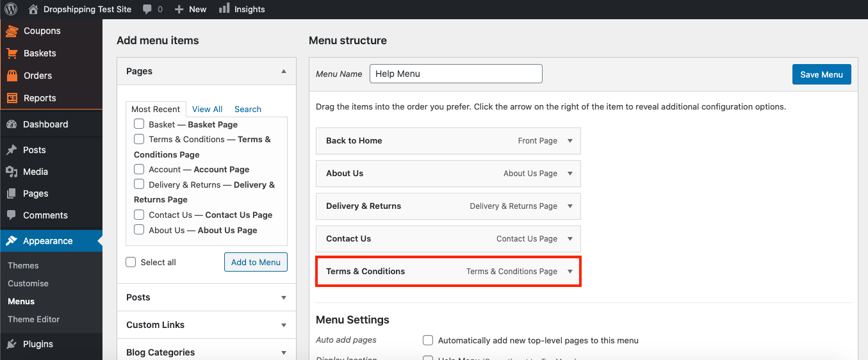
Task: Expand the Contact Us menu item arrow
Action: [570, 239]
